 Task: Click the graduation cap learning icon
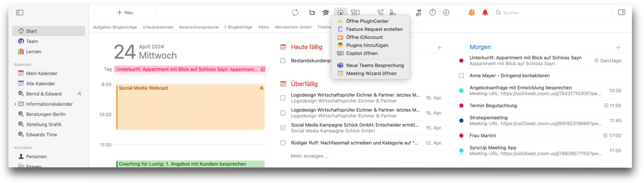(325, 13)
